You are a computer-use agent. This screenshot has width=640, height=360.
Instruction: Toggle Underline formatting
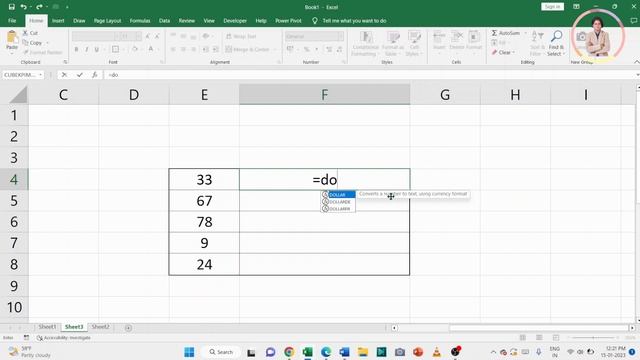97,49
